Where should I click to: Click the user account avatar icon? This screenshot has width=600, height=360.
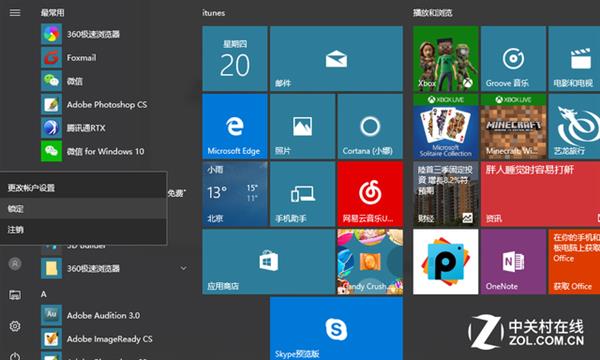click(x=15, y=264)
